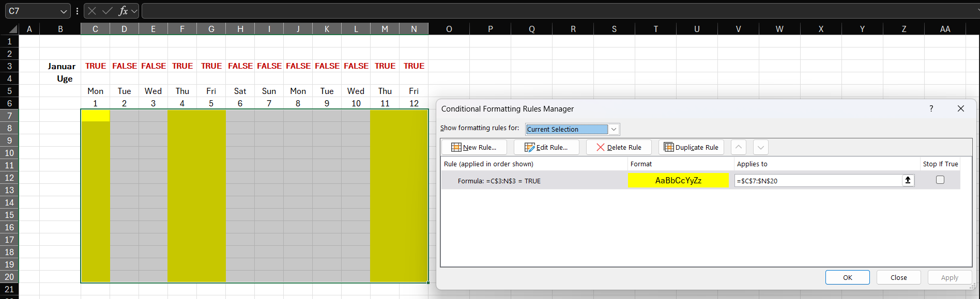Select column header O
Viewport: 980px width, 299px height.
(x=449, y=29)
